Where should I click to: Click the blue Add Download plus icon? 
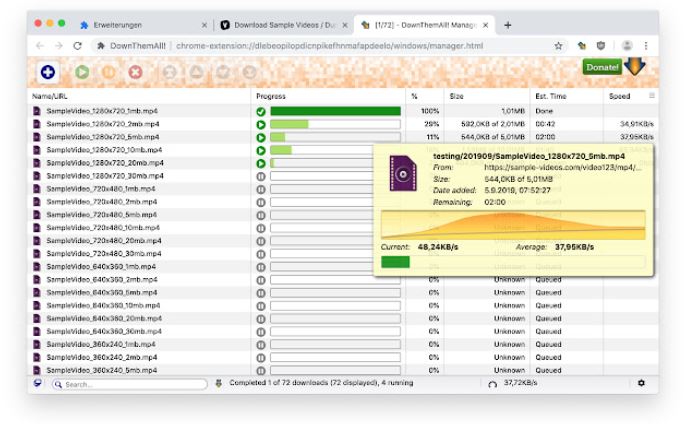tap(48, 72)
